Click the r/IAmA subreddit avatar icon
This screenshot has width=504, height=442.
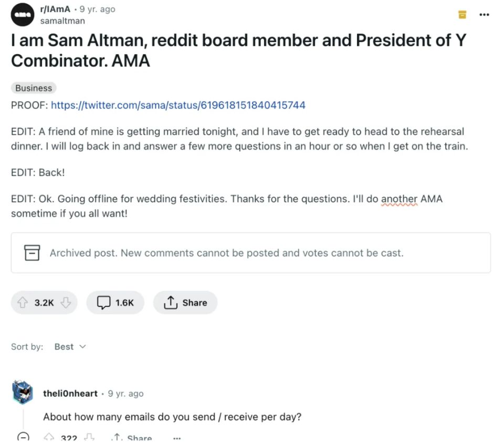[22, 14]
